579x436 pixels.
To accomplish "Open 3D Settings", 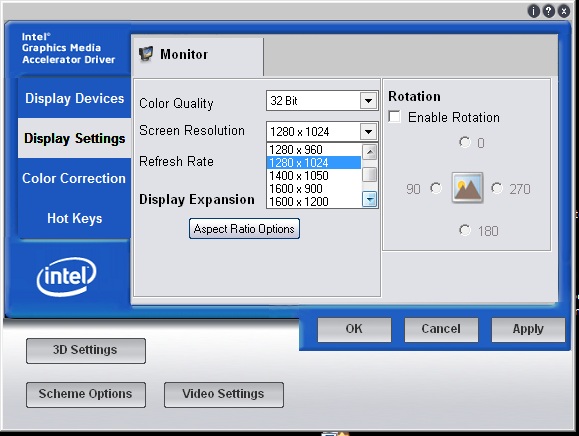I will click(x=86, y=350).
